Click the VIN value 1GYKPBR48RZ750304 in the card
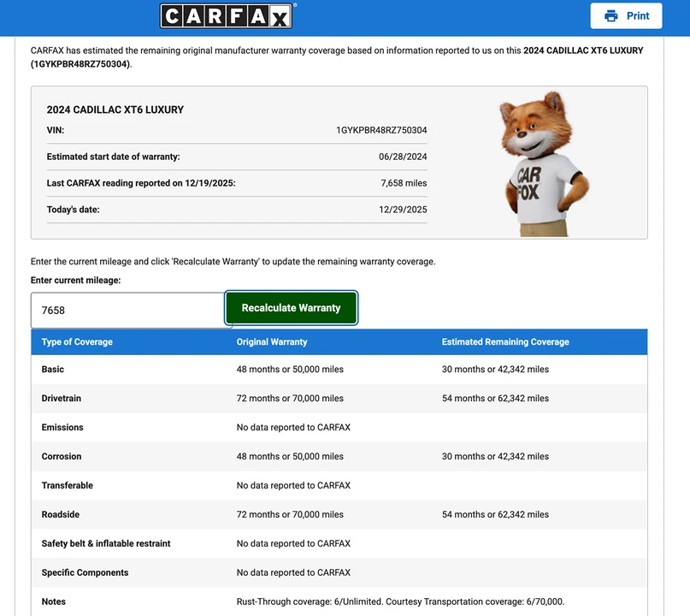This screenshot has height=616, width=690. (381, 130)
